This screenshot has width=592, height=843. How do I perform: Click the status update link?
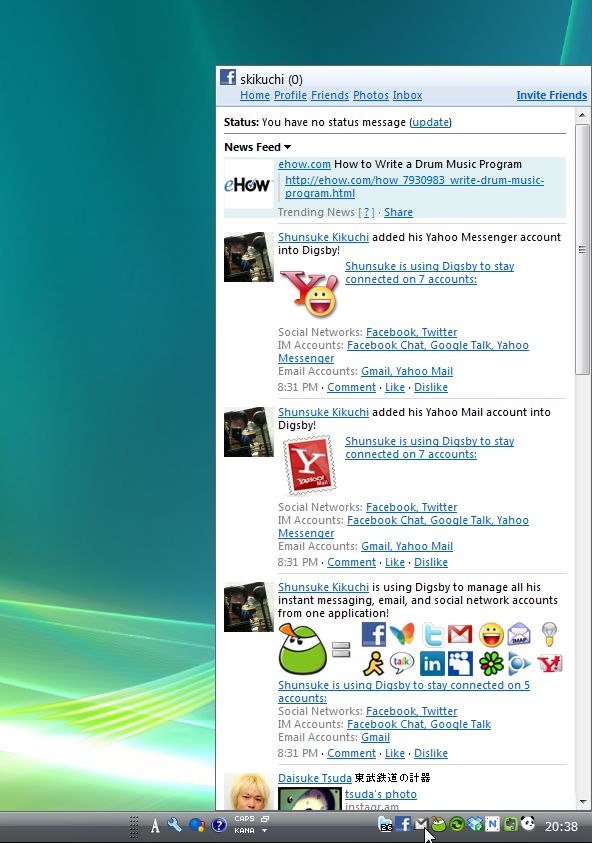click(430, 122)
